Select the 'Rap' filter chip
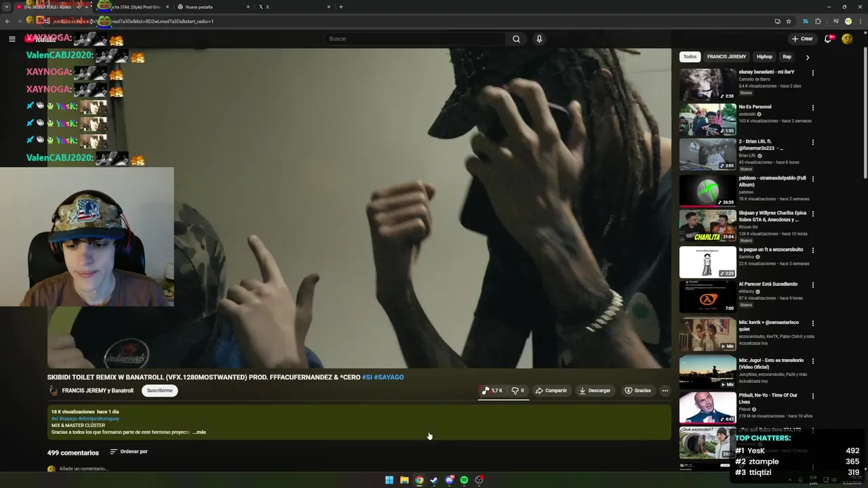Viewport: 868px width, 488px height. click(x=787, y=57)
